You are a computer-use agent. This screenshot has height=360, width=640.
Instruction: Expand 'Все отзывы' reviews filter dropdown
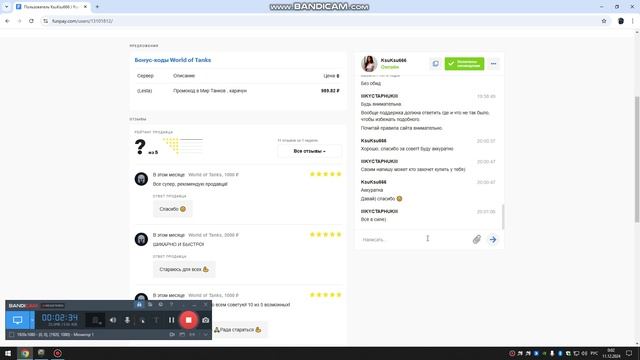[309, 151]
